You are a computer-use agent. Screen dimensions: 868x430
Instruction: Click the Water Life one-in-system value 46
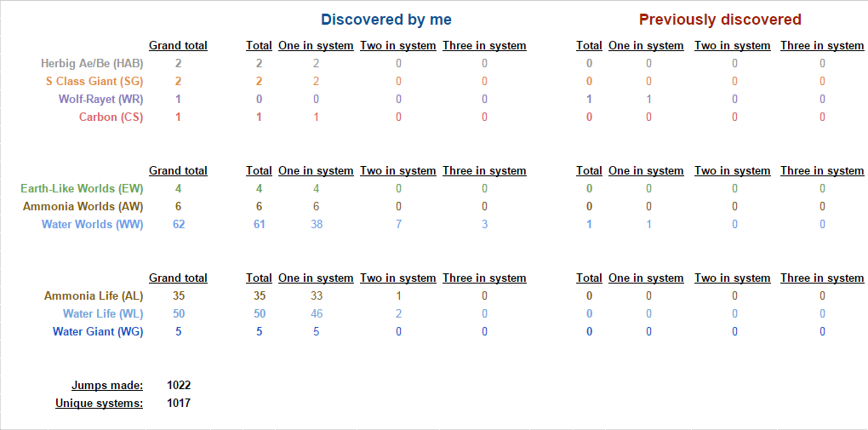coord(316,313)
